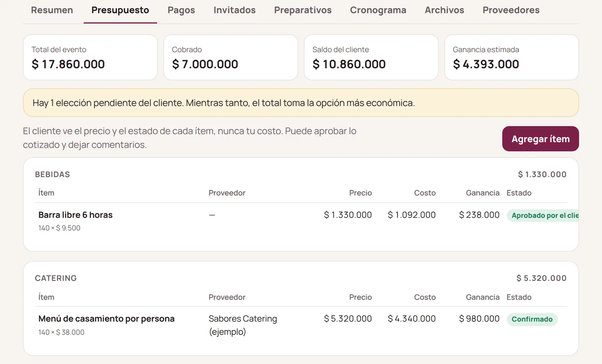Click the pending client choice notice
This screenshot has width=602, height=364.
(x=301, y=103)
